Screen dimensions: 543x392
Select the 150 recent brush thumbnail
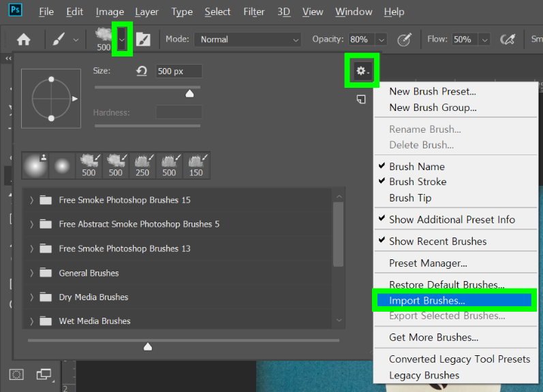[x=196, y=166]
